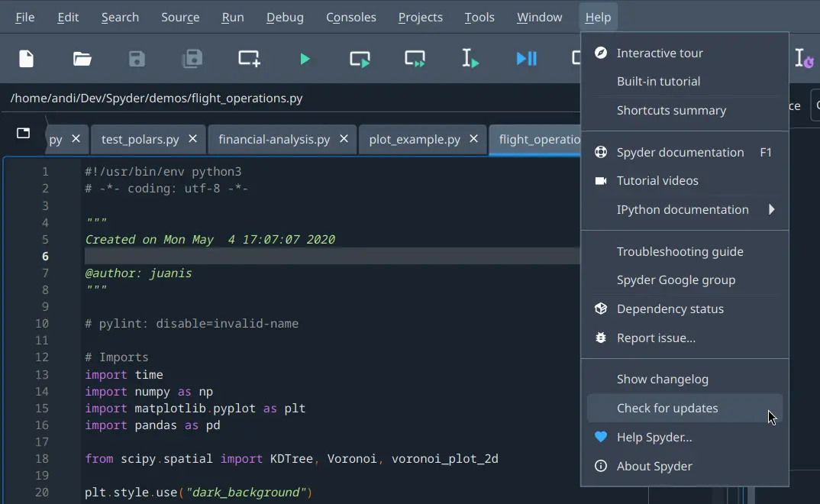Click the plt.style.use("dark_background") line

pos(199,493)
